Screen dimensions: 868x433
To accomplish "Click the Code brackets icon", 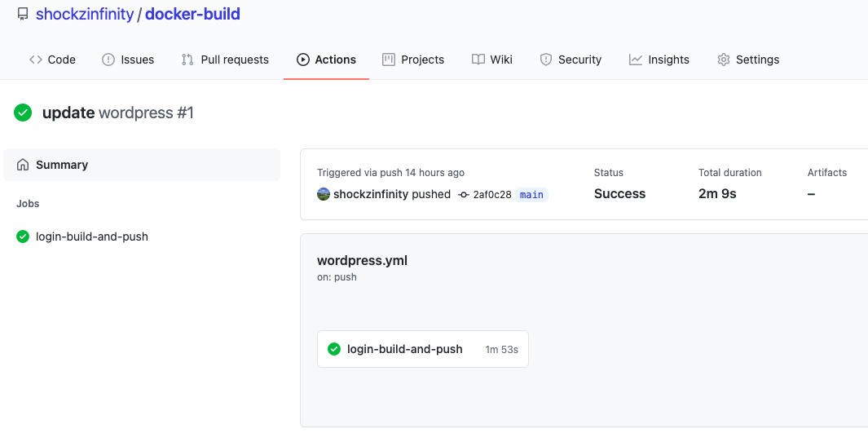I will [x=36, y=60].
